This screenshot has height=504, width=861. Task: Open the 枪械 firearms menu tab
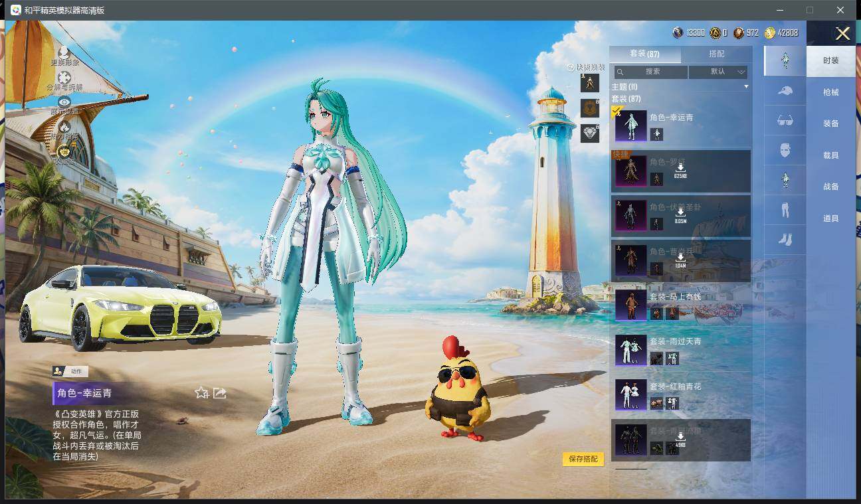point(831,92)
